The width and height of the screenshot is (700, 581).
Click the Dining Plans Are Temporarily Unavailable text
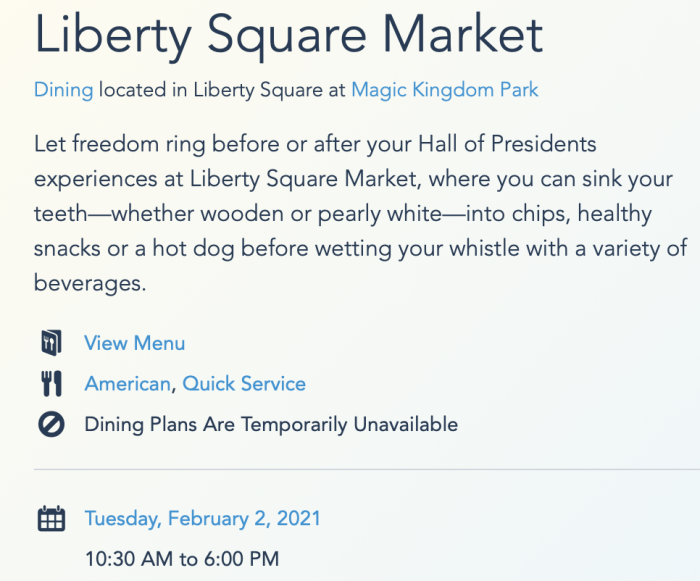tap(271, 424)
